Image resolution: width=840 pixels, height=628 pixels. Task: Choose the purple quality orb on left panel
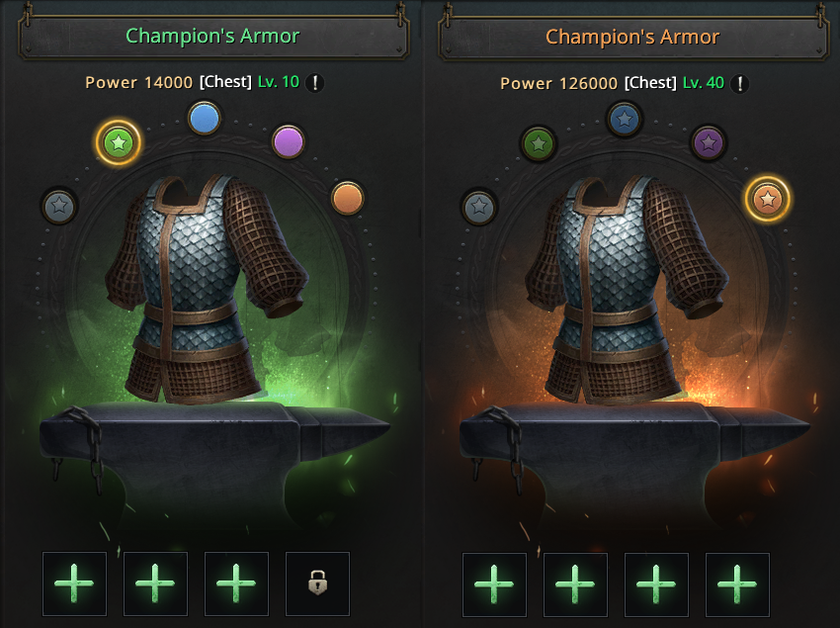click(x=289, y=142)
